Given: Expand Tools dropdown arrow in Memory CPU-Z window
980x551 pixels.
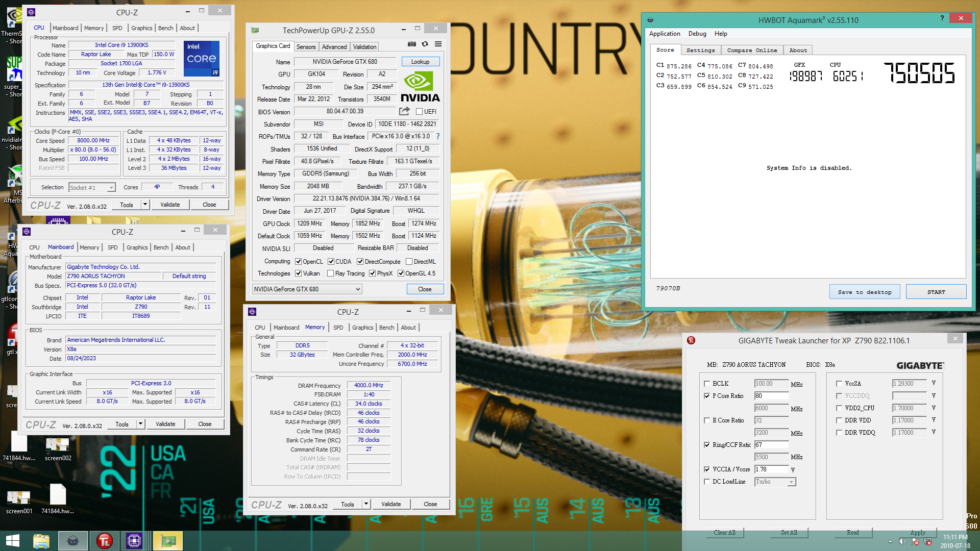Looking at the screenshot, I should 366,504.
